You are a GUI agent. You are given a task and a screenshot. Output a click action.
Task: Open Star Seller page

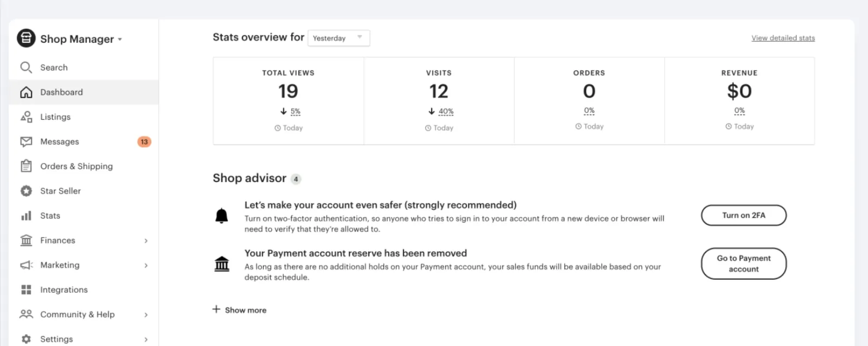83,191
